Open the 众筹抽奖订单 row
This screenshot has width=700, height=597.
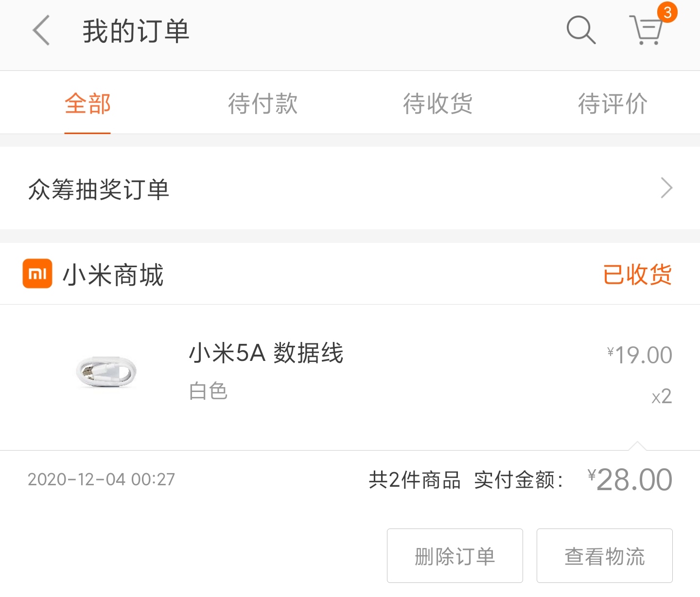coord(350,188)
